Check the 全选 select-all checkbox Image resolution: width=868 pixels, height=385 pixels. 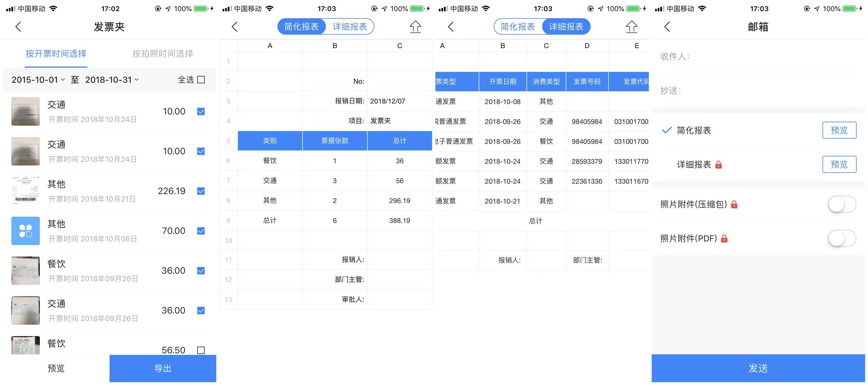[201, 80]
